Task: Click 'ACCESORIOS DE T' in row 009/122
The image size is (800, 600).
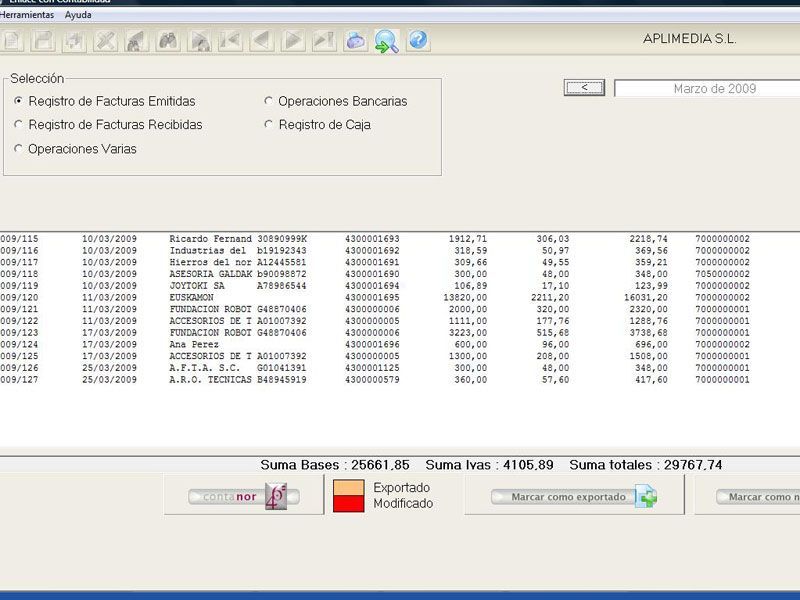Action: 210,321
